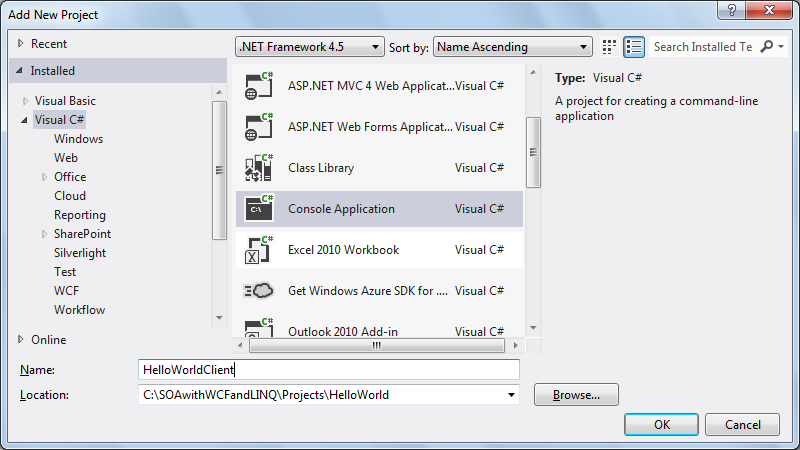This screenshot has width=800, height=450.
Task: Select the Test category
Action: [65, 272]
